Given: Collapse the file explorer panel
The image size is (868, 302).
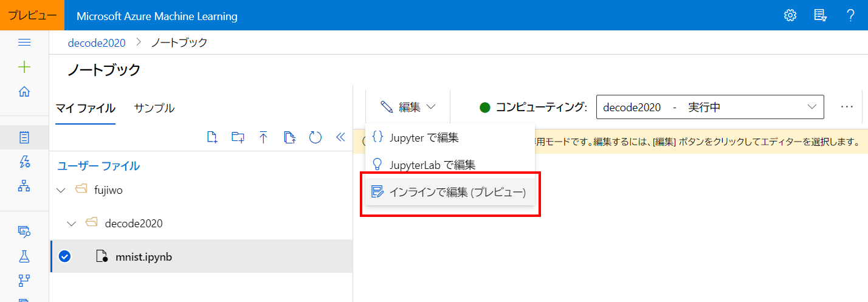Looking at the screenshot, I should tap(340, 137).
